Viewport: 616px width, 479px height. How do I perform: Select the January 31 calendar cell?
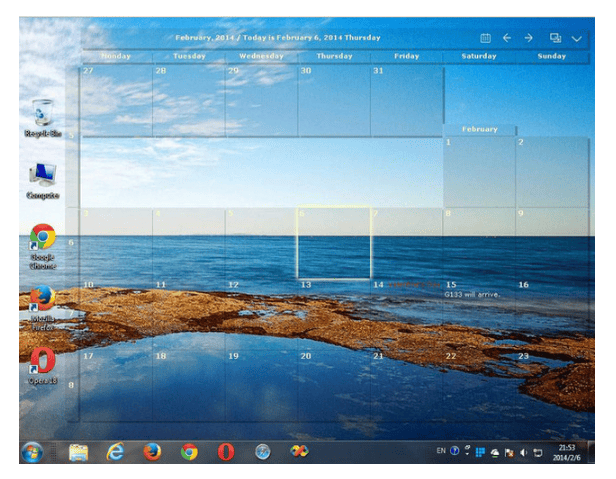click(x=407, y=101)
